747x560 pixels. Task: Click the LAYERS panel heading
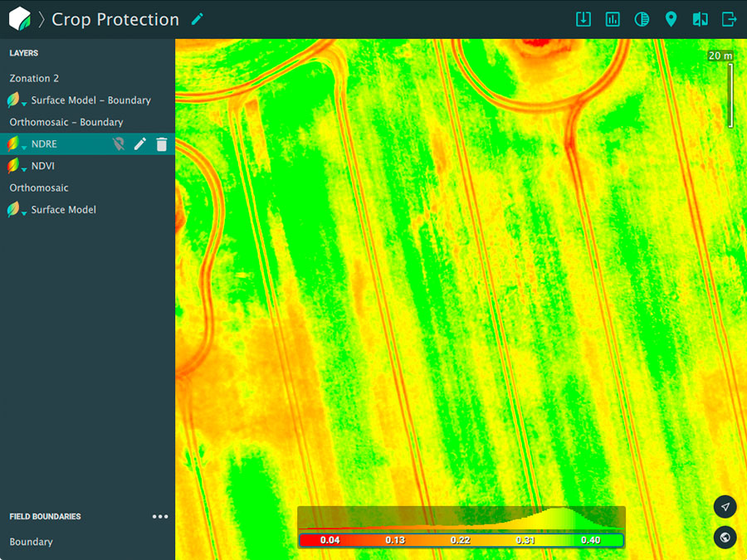tap(24, 53)
